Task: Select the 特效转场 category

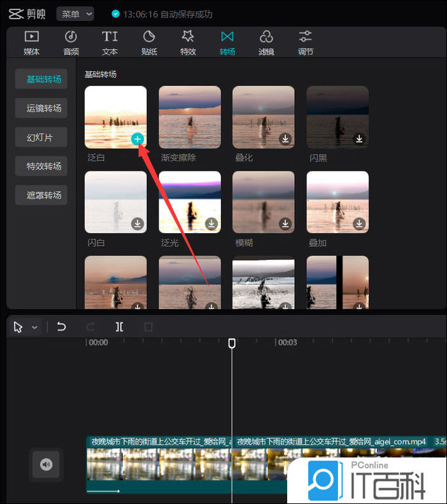Action: [41, 166]
